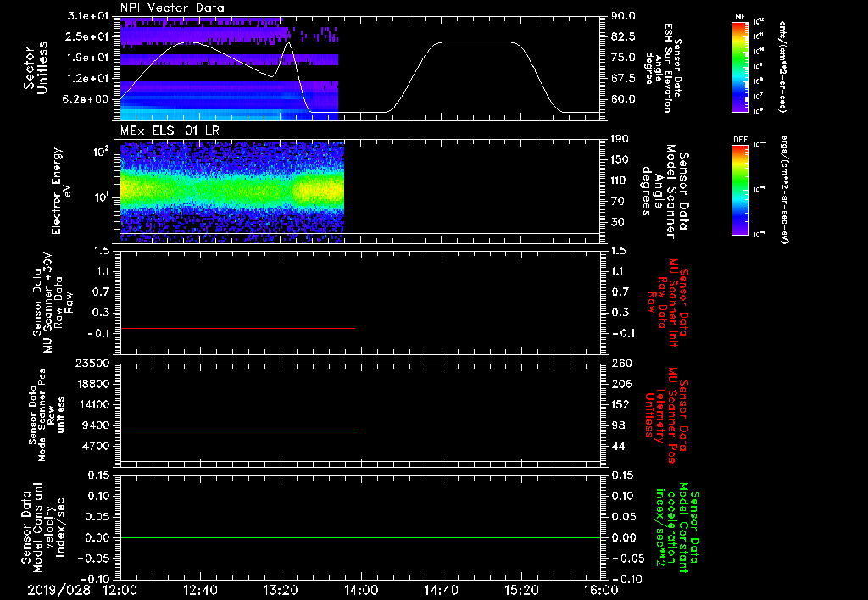Click the "3.1e+01" sector tick value
This screenshot has width=868, height=600.
coord(88,16)
